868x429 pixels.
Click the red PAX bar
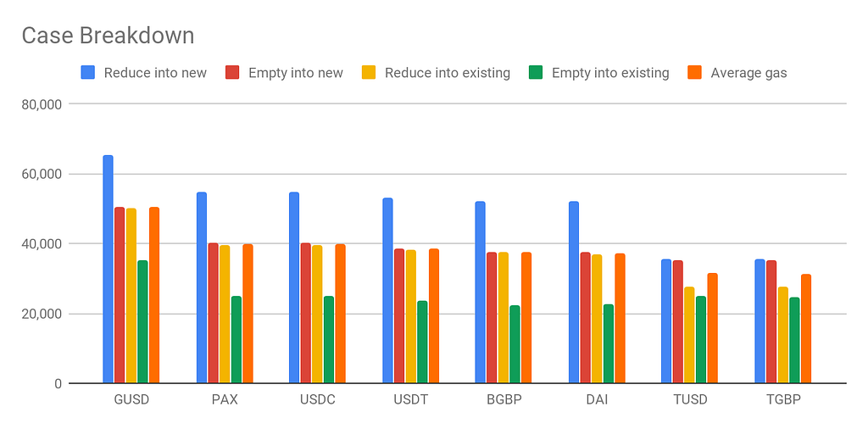[213, 313]
